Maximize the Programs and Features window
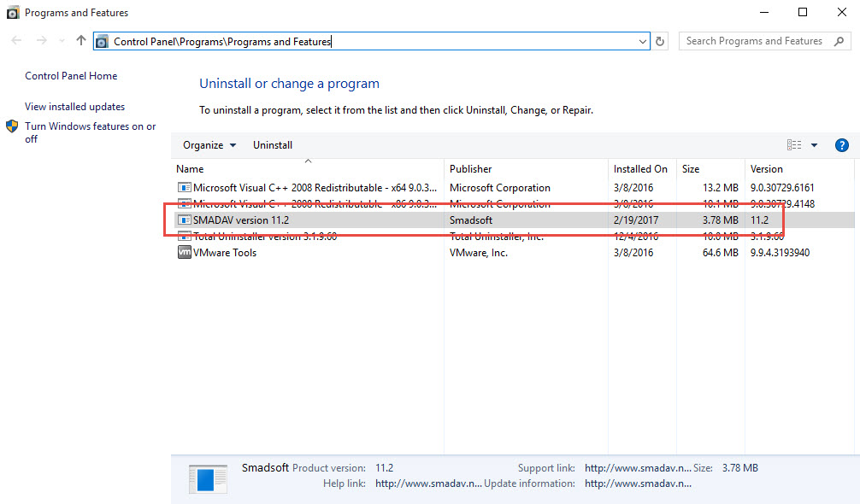The height and width of the screenshot is (504, 860). point(803,12)
